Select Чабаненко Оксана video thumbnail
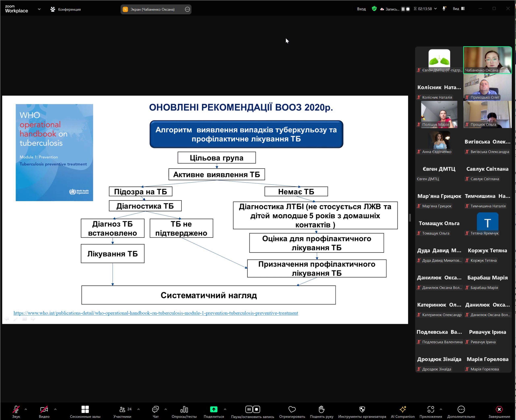 click(487, 60)
